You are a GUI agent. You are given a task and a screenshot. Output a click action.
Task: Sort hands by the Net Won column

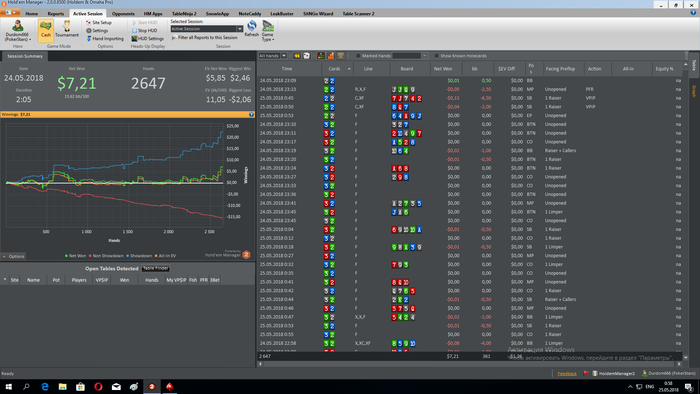pyautogui.click(x=443, y=69)
